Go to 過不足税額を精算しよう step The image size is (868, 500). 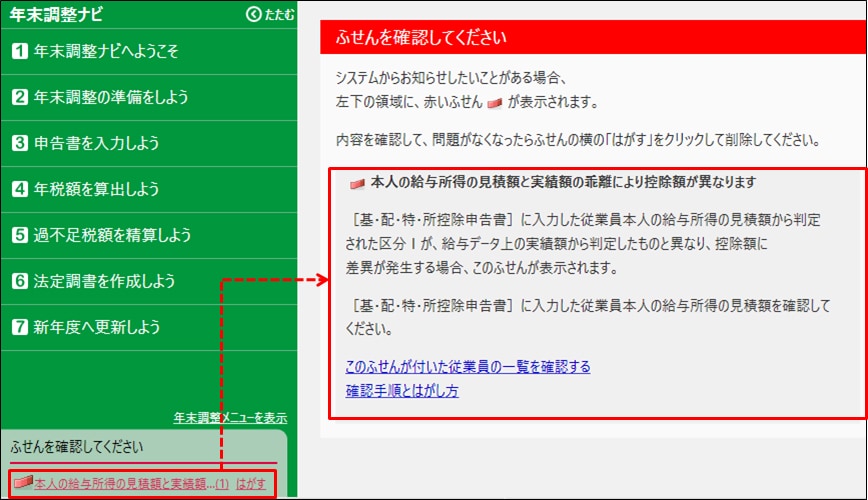click(x=111, y=235)
